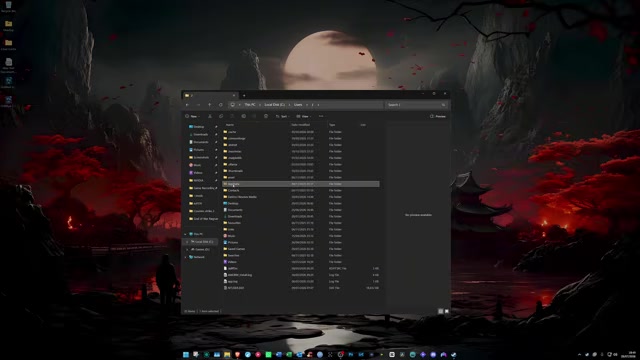Screen dimensions: 640x360
Task: Click This PC in the address bar
Action: 250,105
